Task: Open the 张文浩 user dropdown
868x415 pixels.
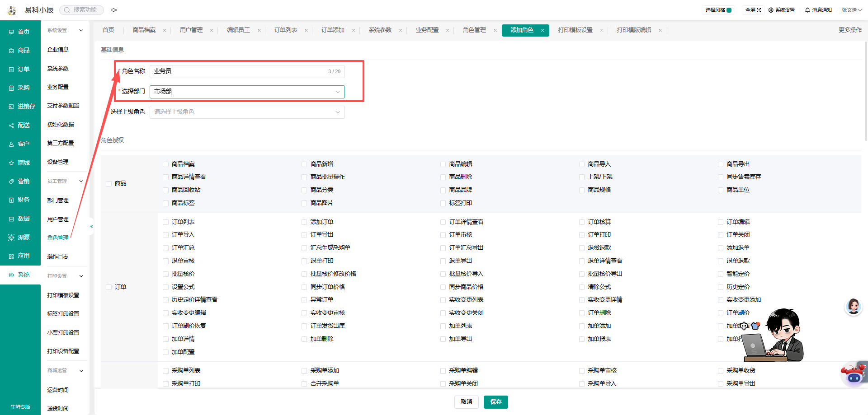Action: coord(852,10)
